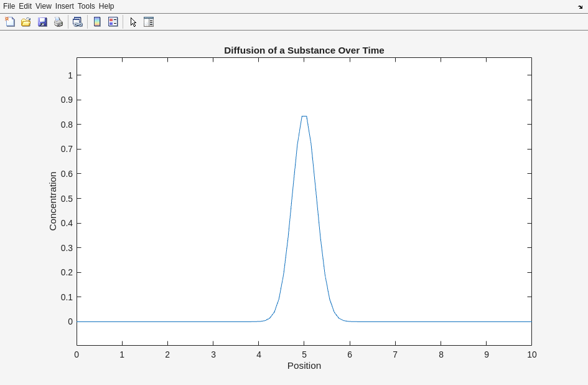Click the 'Position' x-axis label
The height and width of the screenshot is (385, 588).
pyautogui.click(x=304, y=366)
